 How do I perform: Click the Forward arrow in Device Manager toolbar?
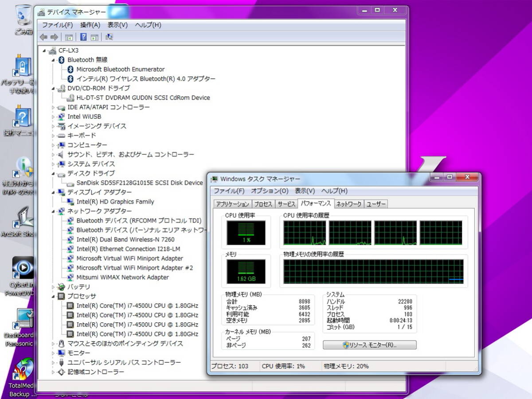[54, 37]
